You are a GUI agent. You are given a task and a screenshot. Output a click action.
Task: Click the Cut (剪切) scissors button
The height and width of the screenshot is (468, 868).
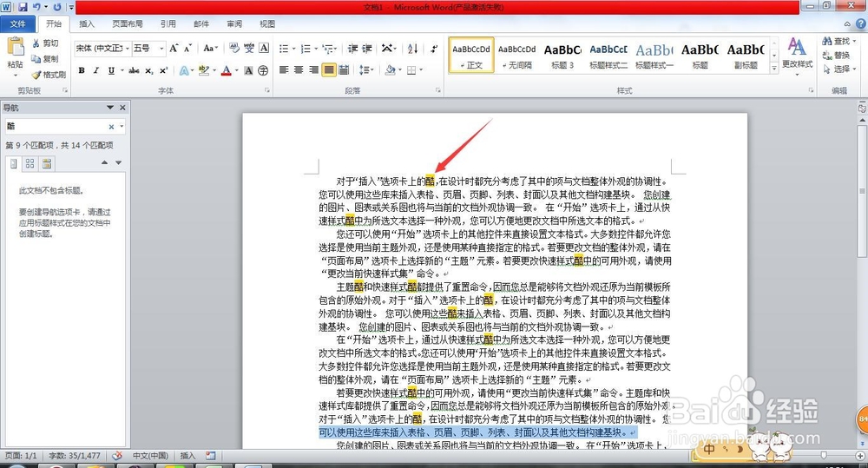coord(45,43)
